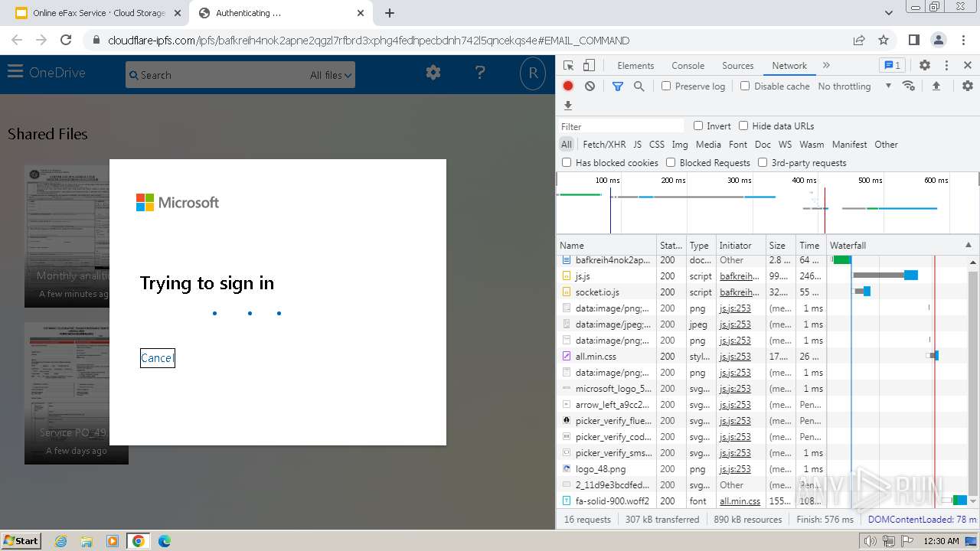Export HAR file with download arrow
980x551 pixels.
568,106
